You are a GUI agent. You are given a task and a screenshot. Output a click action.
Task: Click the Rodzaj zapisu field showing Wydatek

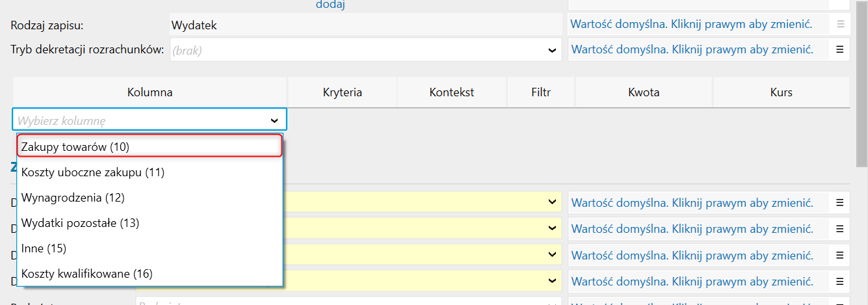point(365,25)
